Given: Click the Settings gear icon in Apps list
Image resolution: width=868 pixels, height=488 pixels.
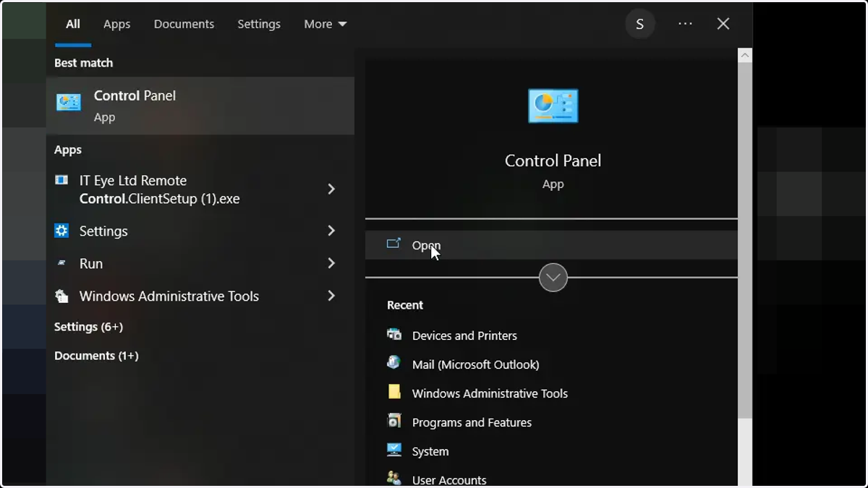Looking at the screenshot, I should coord(61,231).
